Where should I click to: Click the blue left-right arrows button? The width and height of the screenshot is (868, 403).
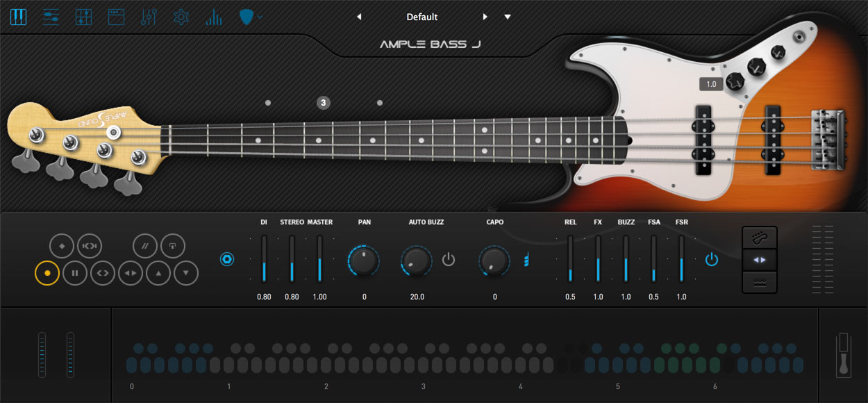[x=760, y=260]
